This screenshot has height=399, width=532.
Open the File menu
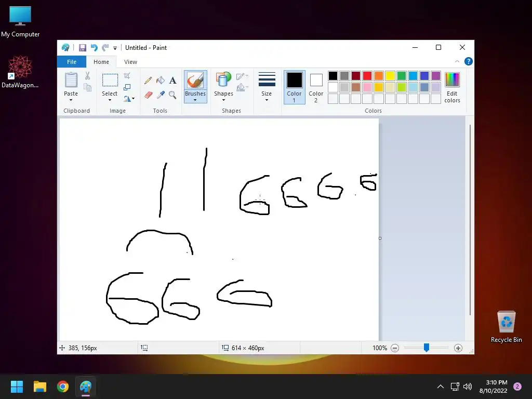pyautogui.click(x=72, y=62)
